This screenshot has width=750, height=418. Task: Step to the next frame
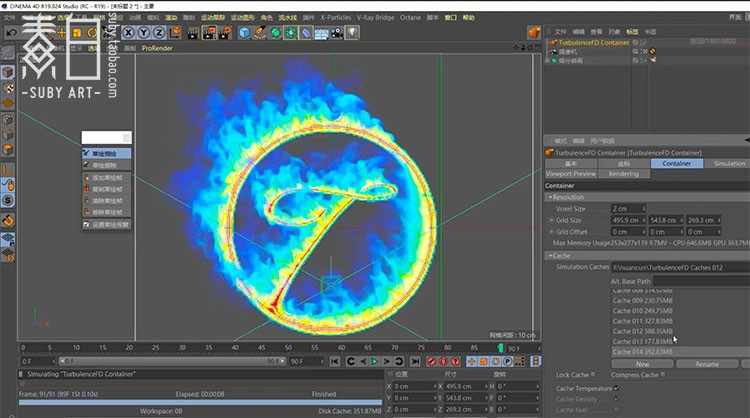click(x=386, y=362)
